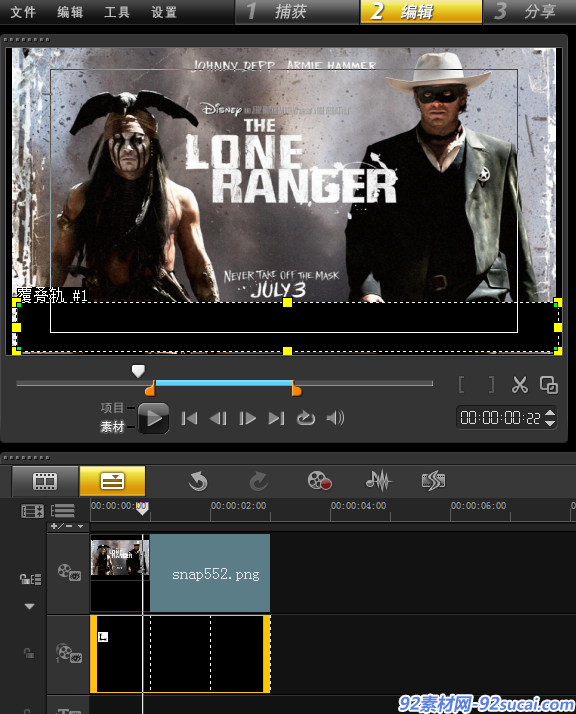Click bottom-center yellow handle of overlay
This screenshot has height=714, width=576.
pyautogui.click(x=287, y=351)
